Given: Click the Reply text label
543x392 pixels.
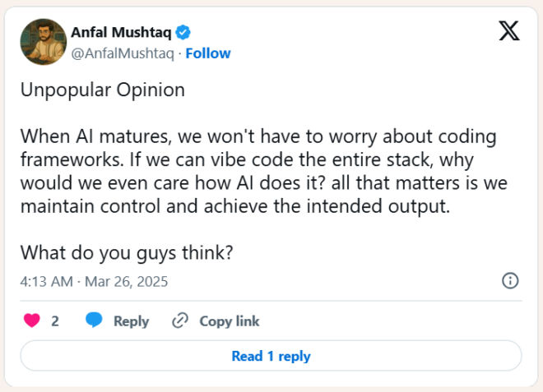Looking at the screenshot, I should (x=131, y=321).
